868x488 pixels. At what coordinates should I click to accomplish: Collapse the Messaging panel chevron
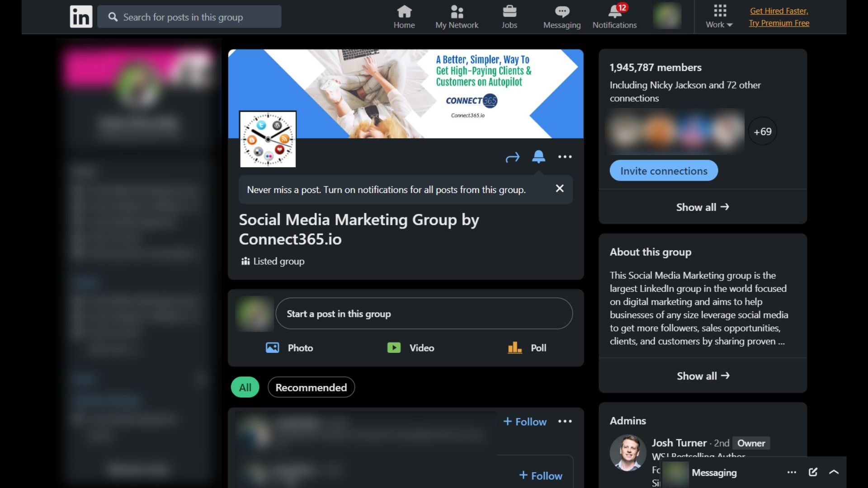tap(833, 472)
